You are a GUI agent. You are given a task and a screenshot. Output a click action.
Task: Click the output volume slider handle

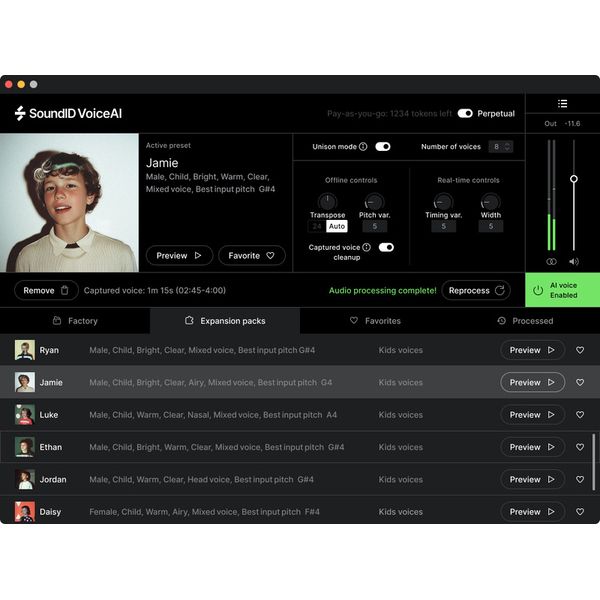574,179
